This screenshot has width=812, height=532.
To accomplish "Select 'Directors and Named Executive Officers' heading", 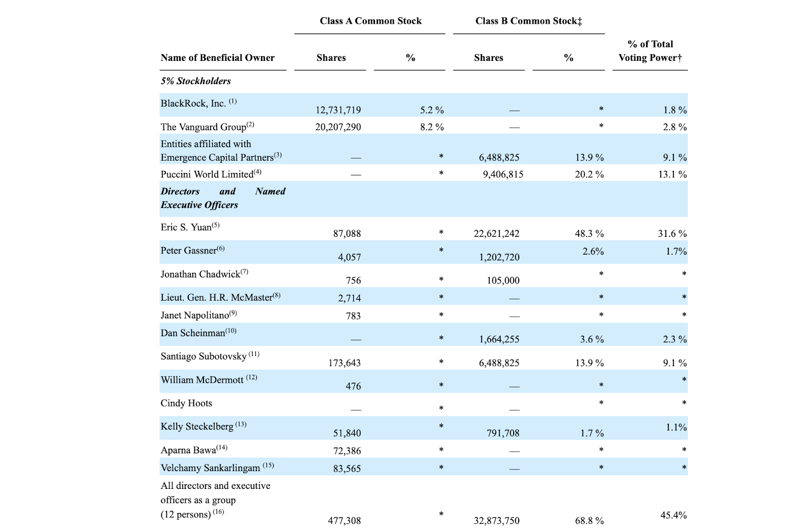I will (223, 198).
